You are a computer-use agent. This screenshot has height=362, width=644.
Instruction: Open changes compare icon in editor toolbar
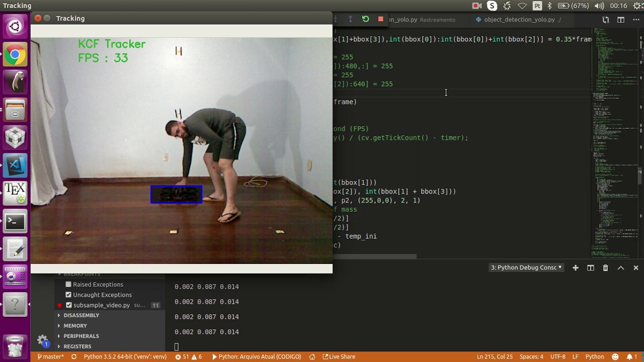click(606, 20)
